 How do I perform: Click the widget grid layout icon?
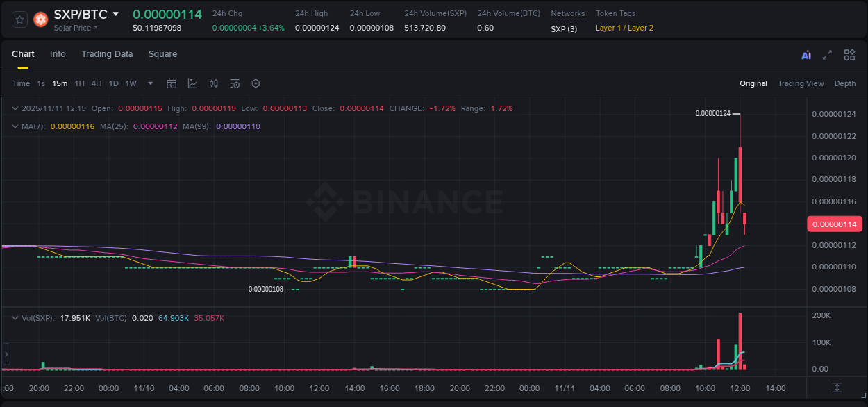tap(849, 54)
